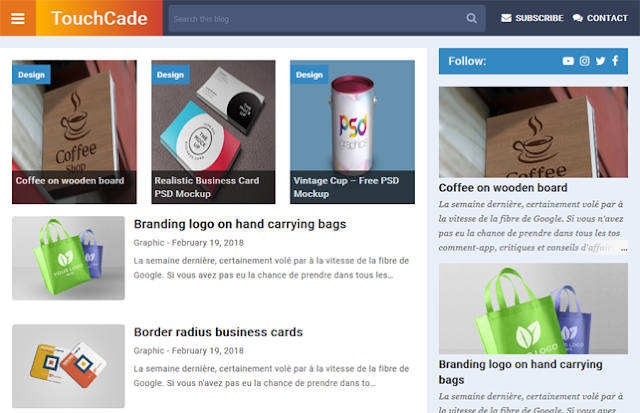Click sidebar coffee sign image
Viewport: 640px width, 413px height.
point(533,132)
